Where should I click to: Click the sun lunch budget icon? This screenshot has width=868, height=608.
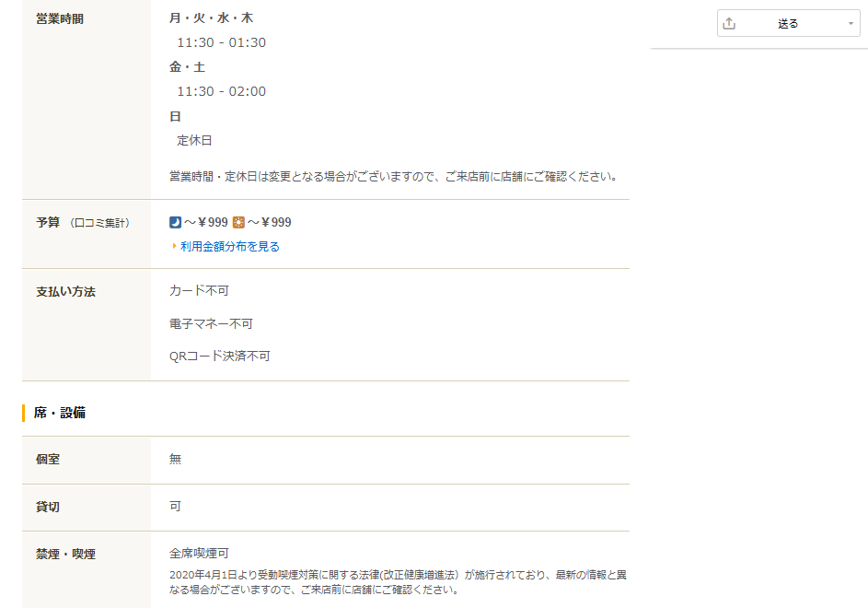238,222
